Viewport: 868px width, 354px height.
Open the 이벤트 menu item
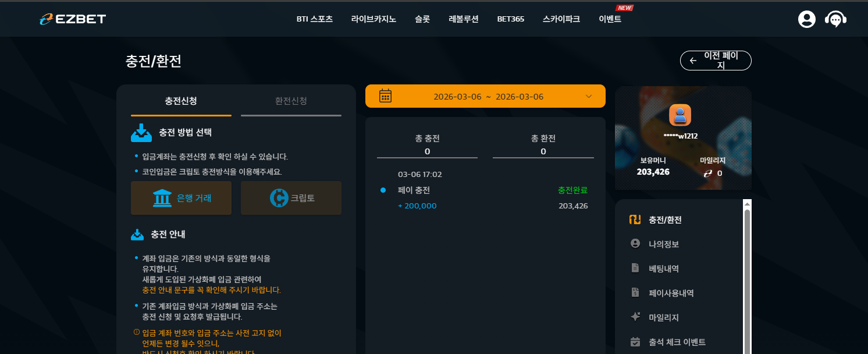pyautogui.click(x=610, y=19)
